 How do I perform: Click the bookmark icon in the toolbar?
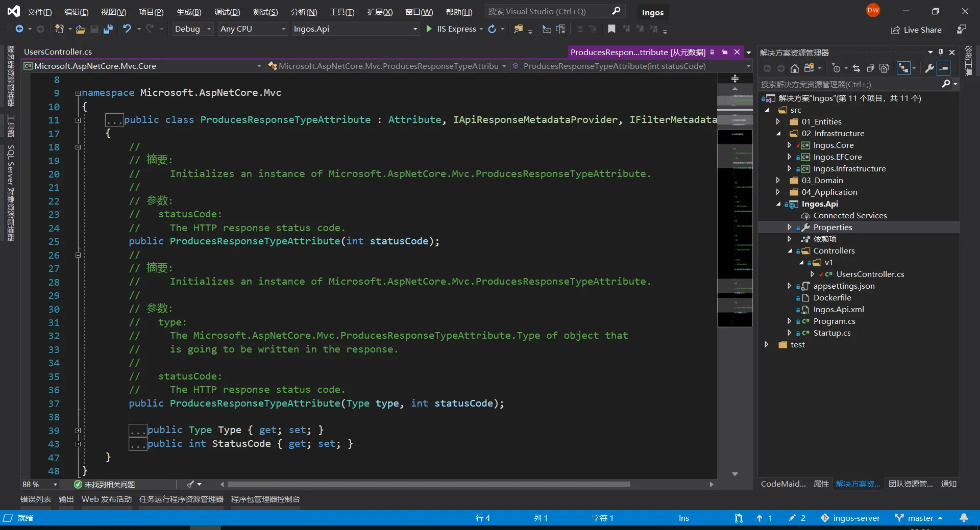611,29
